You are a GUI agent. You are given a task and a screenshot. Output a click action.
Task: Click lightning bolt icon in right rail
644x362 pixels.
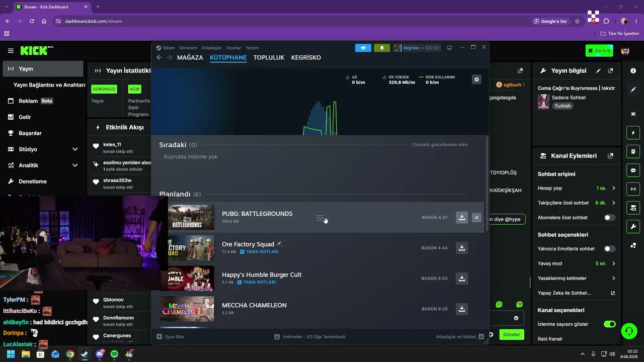pos(633,133)
